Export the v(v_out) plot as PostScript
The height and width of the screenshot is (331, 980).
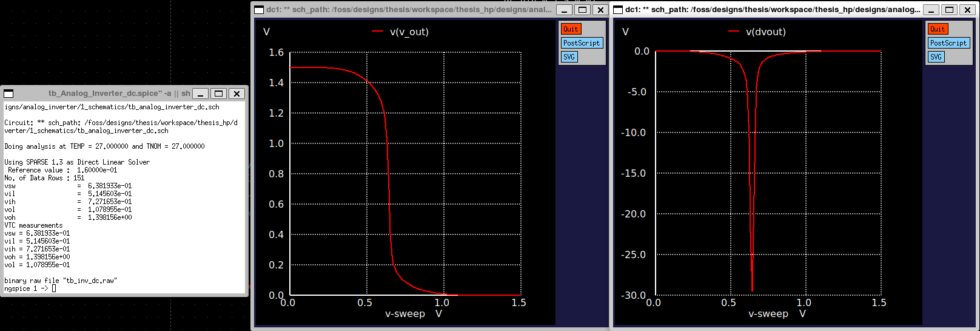click(581, 43)
